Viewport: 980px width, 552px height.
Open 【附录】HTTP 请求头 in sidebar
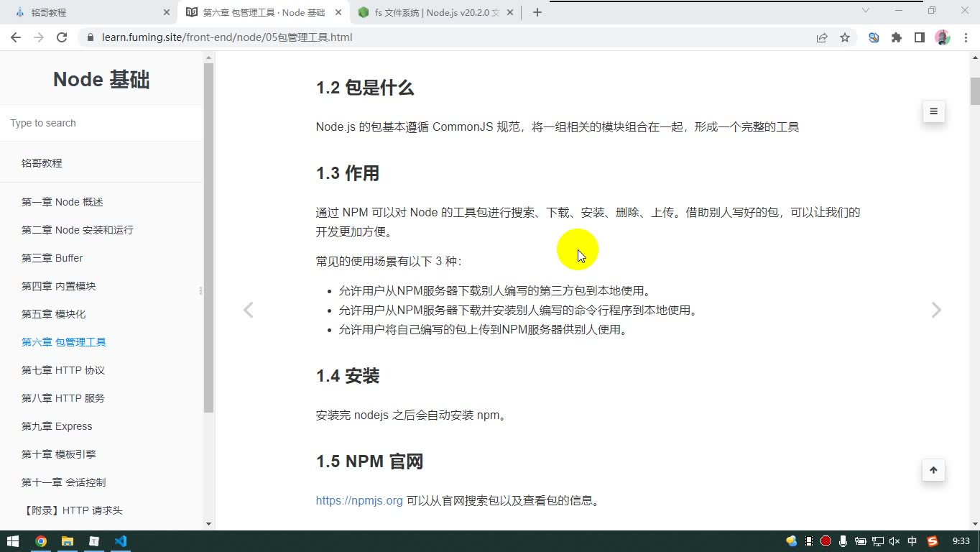point(72,510)
